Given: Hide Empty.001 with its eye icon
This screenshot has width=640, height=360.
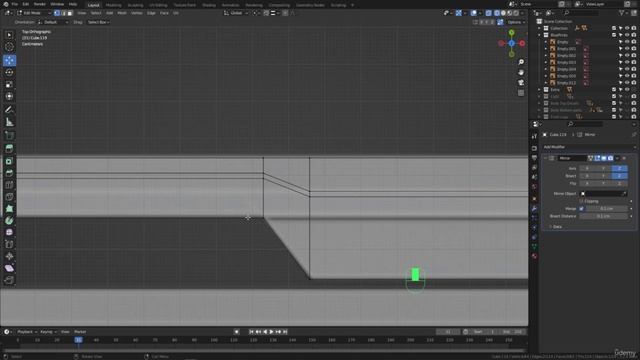Looking at the screenshot, I should (627, 49).
